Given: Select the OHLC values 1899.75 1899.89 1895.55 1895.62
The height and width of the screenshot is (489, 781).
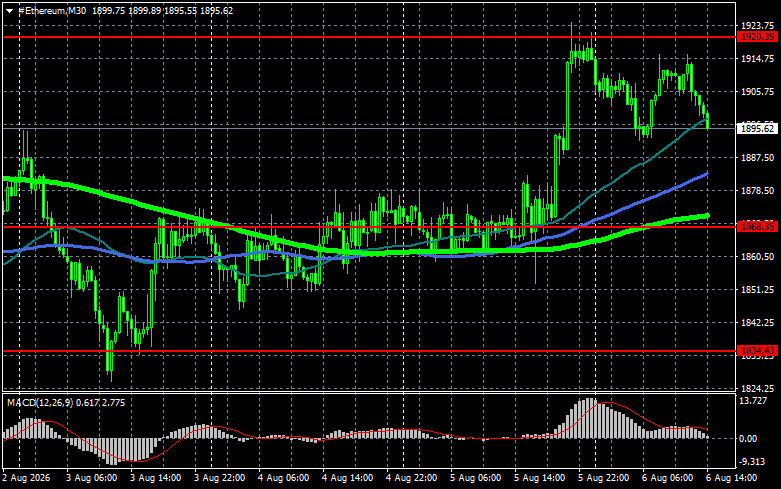Looking at the screenshot, I should tap(162, 10).
